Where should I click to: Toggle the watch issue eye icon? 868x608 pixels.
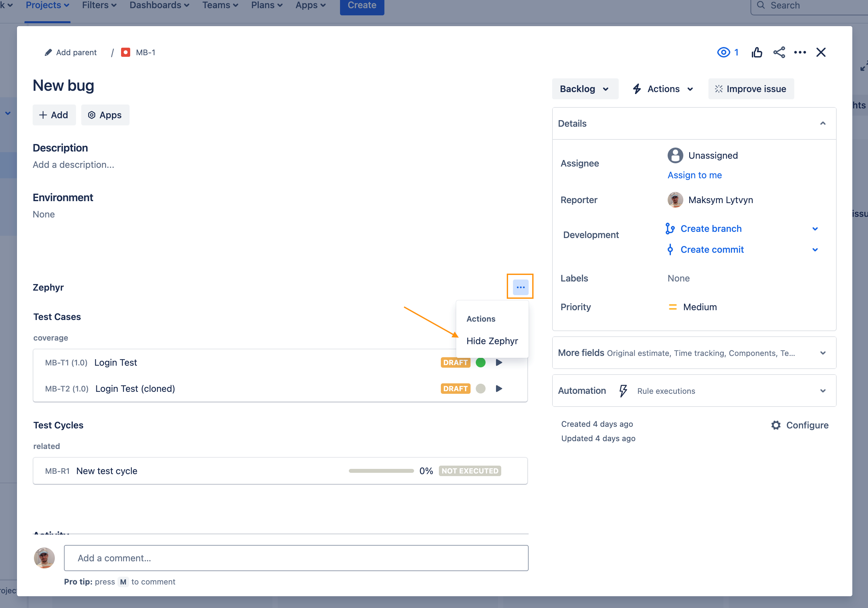(x=723, y=52)
